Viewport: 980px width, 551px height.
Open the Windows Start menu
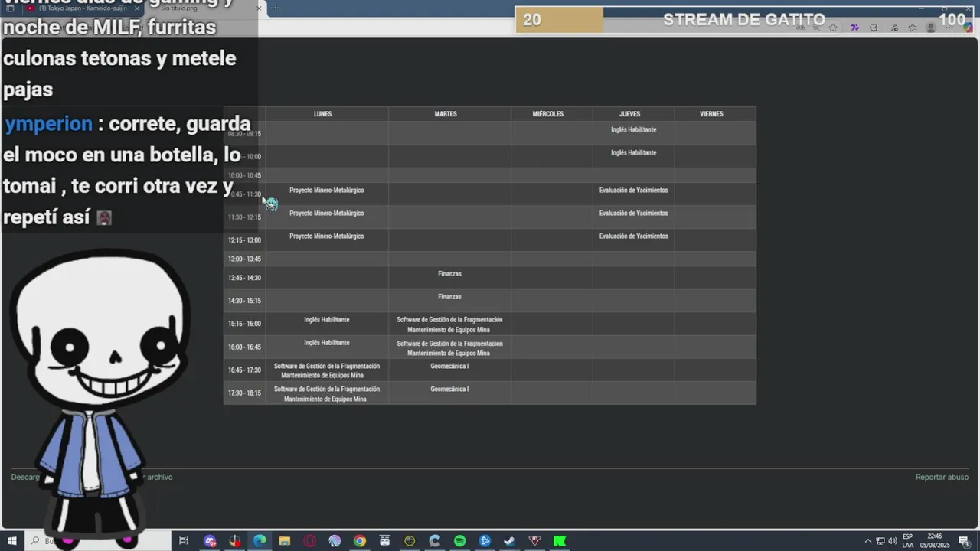11,541
